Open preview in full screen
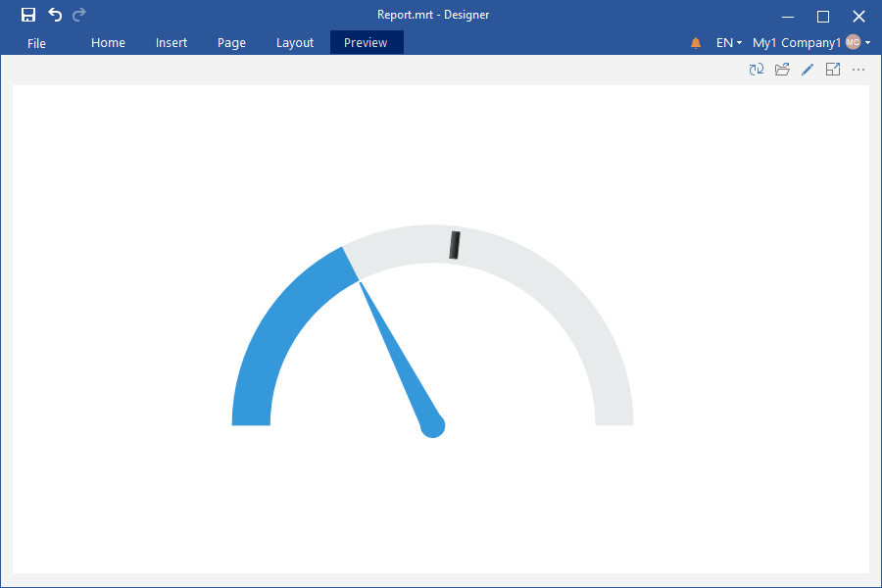Viewport: 882px width, 588px height. click(833, 70)
